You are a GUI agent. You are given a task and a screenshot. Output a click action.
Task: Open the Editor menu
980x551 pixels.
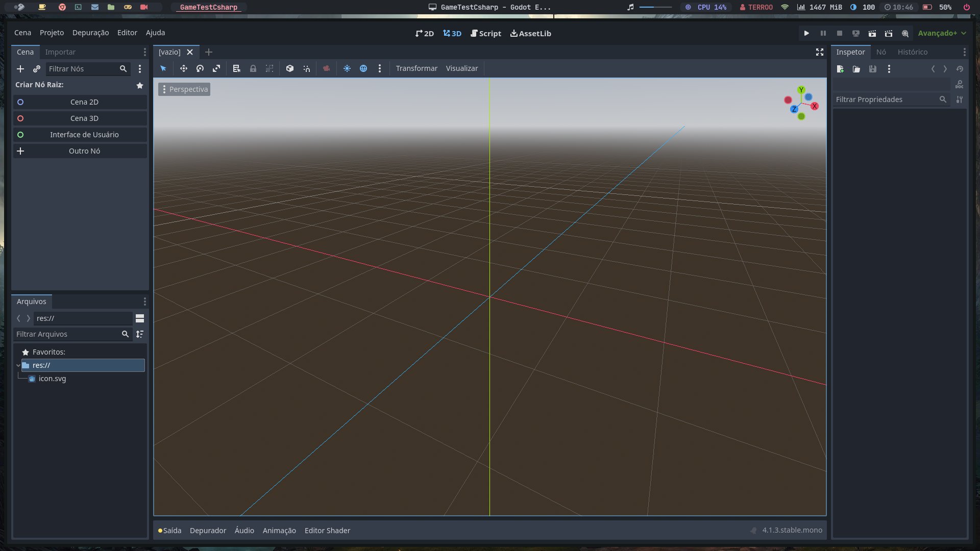(127, 33)
